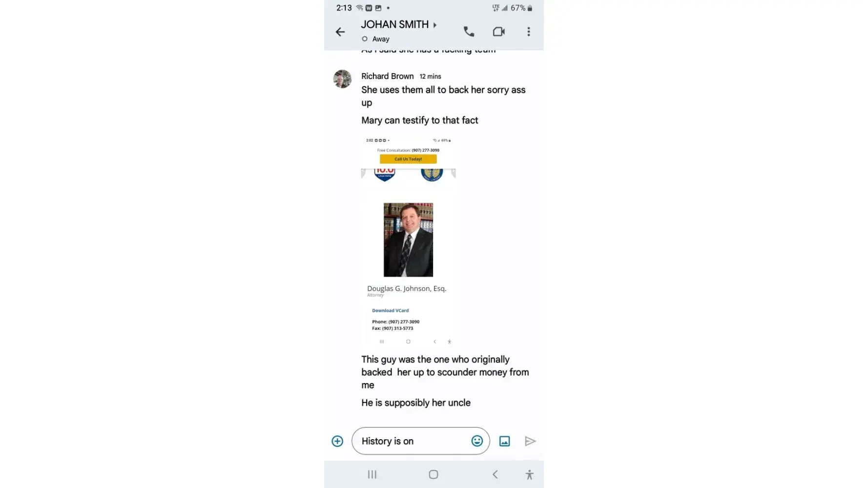
Task: Open the three-dot overflow menu
Action: pos(528,32)
